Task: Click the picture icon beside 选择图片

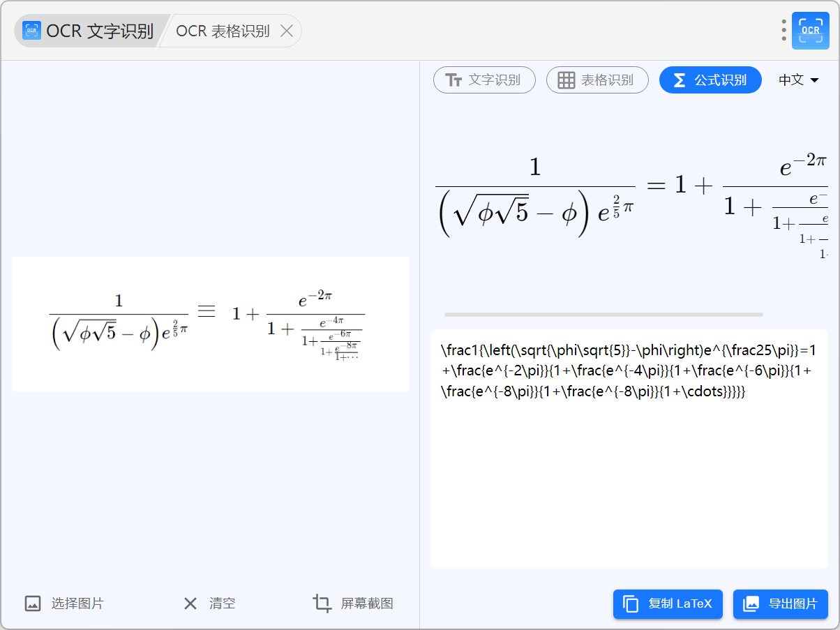Action: 33,603
